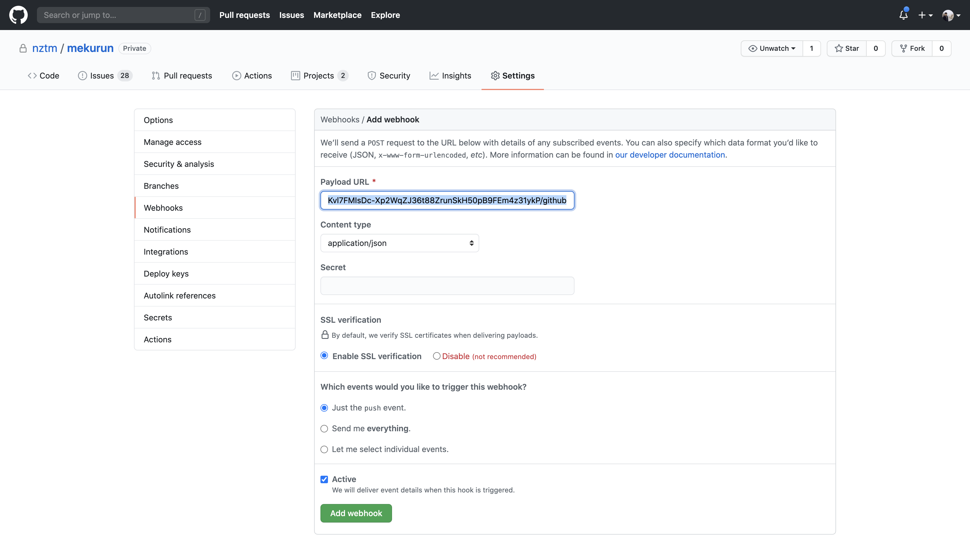The image size is (970, 560).
Task: Click the Fork icon button
Action: point(912,48)
